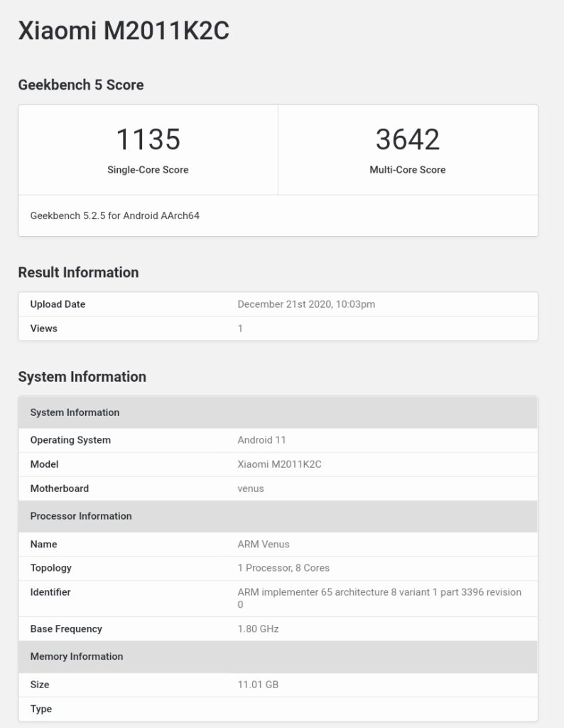The width and height of the screenshot is (564, 728).
Task: Click Geekbench 5.2.5 for Android AArch64 text
Action: [x=114, y=215]
